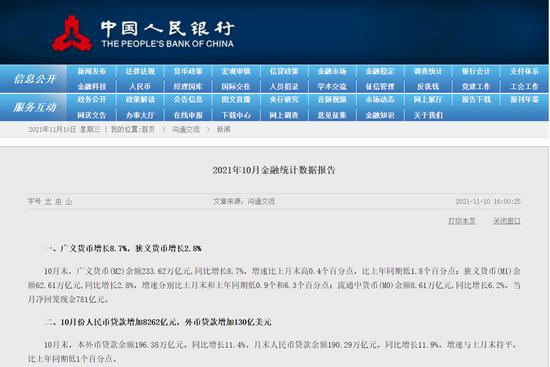The image size is (550, 367).
Task: Open the 金融知识 menu item
Action: click(380, 115)
